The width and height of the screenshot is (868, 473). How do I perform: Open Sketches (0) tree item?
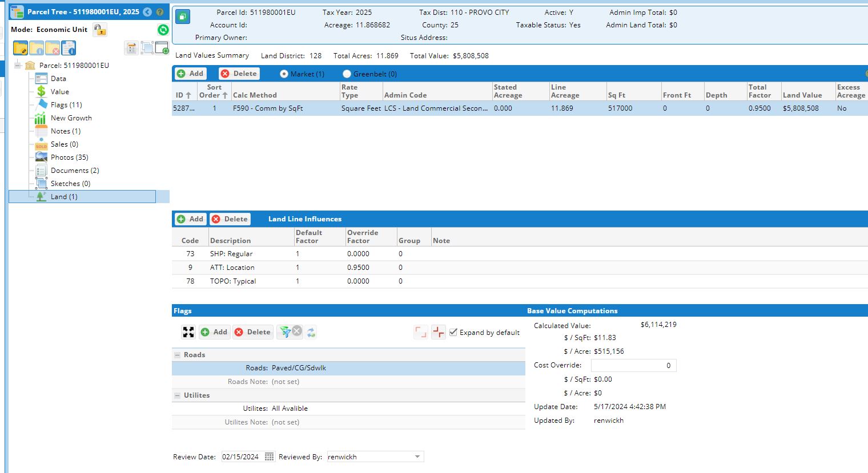[70, 184]
